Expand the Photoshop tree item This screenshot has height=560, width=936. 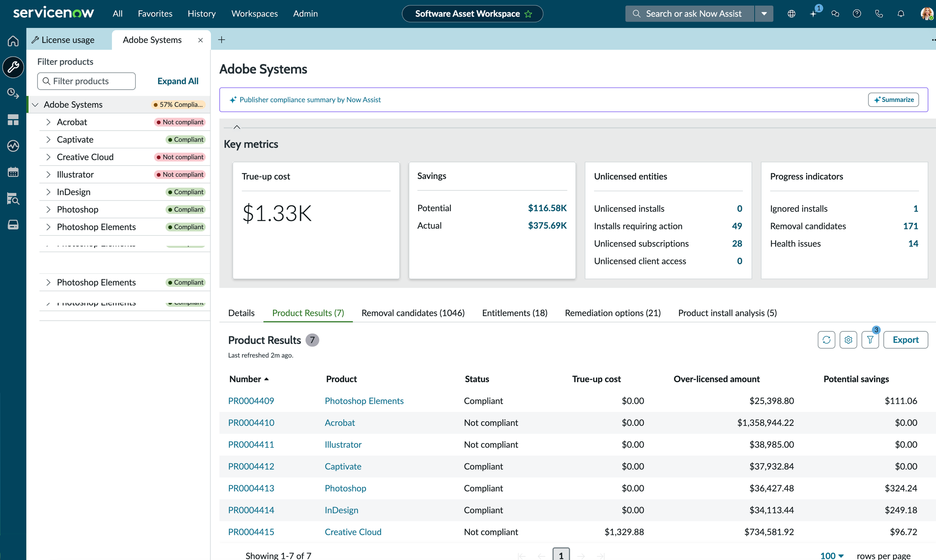tap(48, 210)
